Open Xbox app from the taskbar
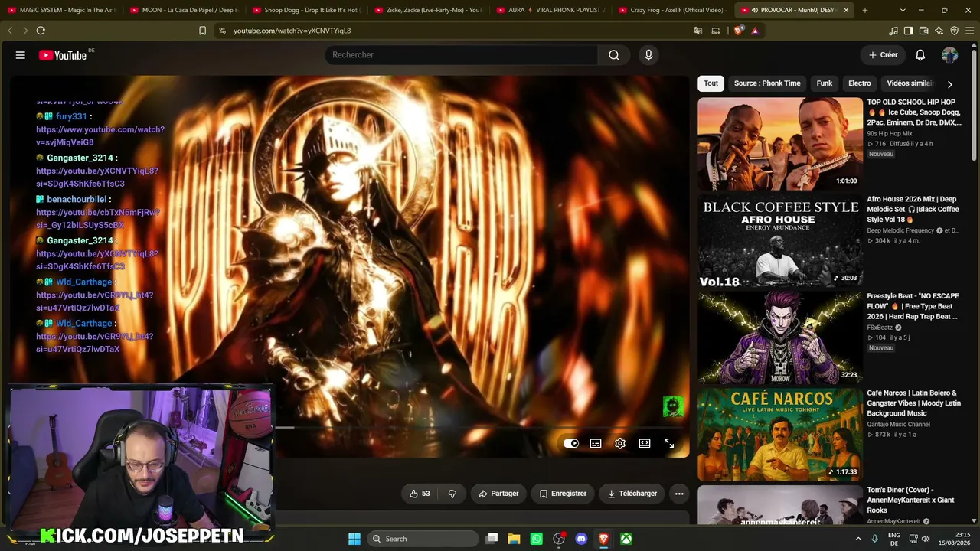Image resolution: width=980 pixels, height=551 pixels. [626, 539]
